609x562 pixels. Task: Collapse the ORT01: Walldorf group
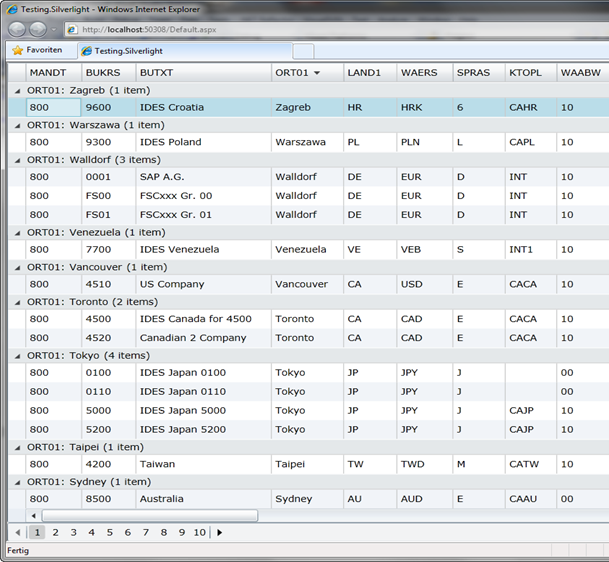coord(17,160)
